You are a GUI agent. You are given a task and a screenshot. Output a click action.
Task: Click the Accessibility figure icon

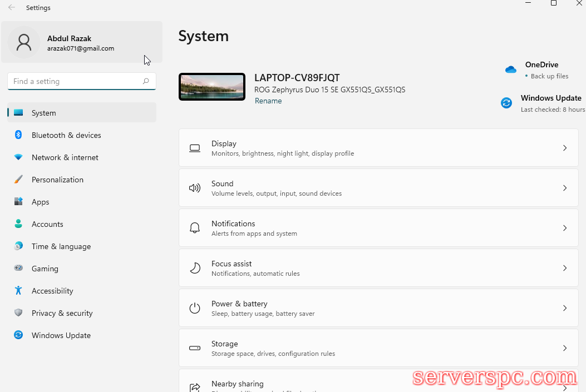pyautogui.click(x=18, y=291)
